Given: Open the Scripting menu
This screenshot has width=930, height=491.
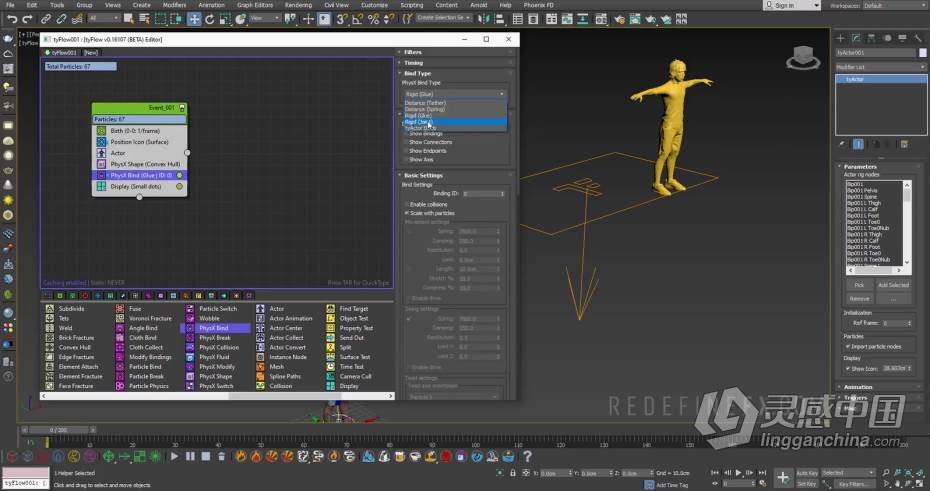Looking at the screenshot, I should 412,5.
